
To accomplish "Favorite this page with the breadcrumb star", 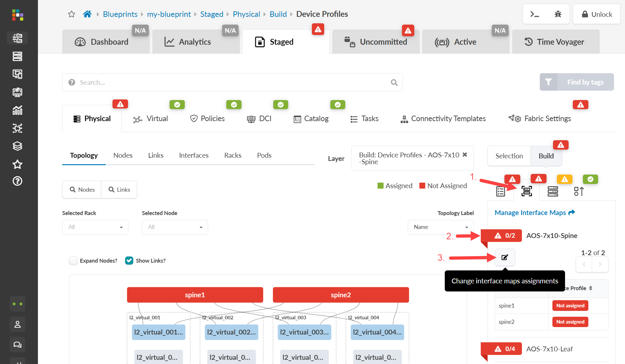I will (x=72, y=14).
